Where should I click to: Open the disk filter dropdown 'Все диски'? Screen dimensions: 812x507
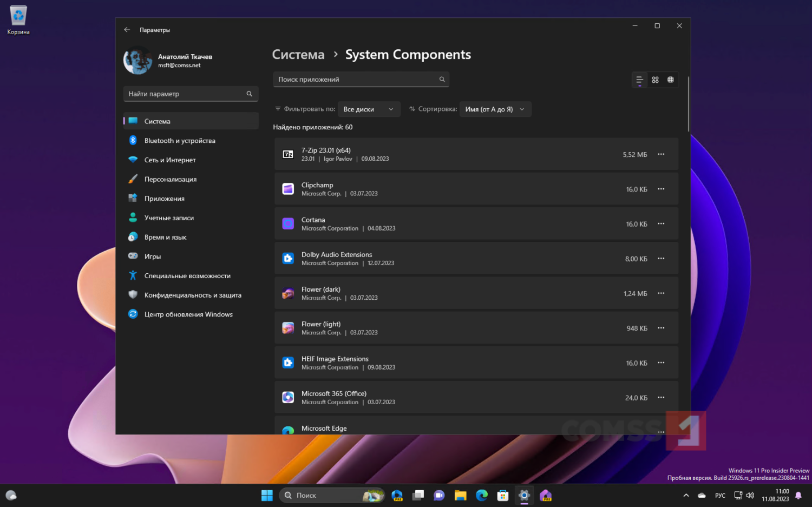(x=369, y=109)
